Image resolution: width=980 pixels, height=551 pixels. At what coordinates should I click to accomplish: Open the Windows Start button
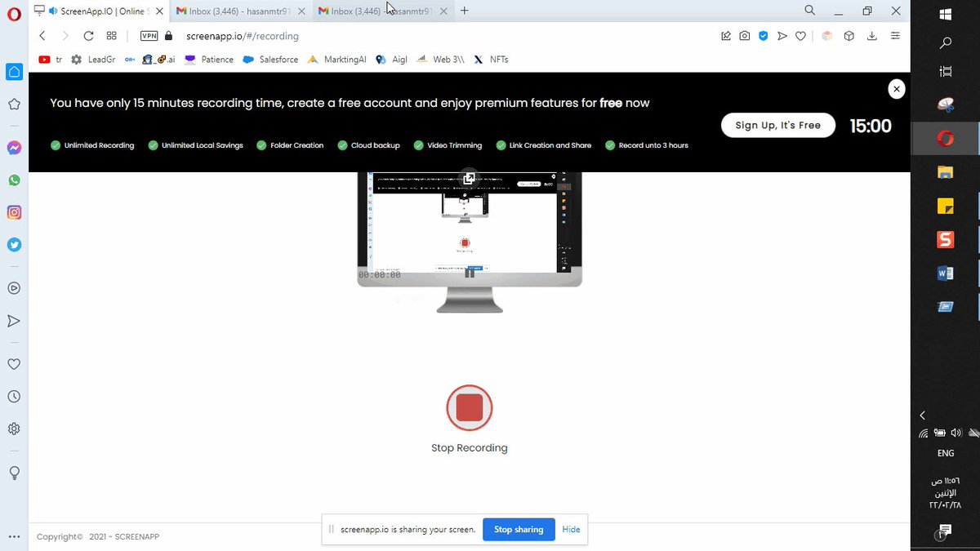945,13
